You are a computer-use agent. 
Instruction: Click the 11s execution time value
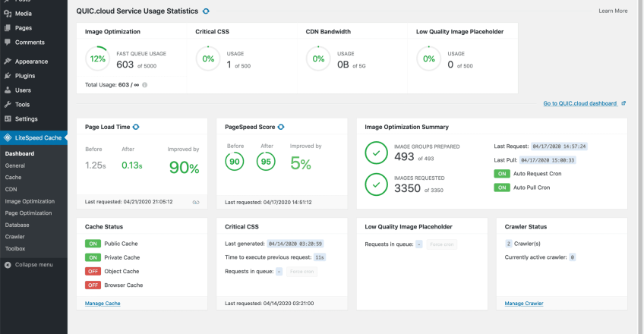[x=320, y=257]
